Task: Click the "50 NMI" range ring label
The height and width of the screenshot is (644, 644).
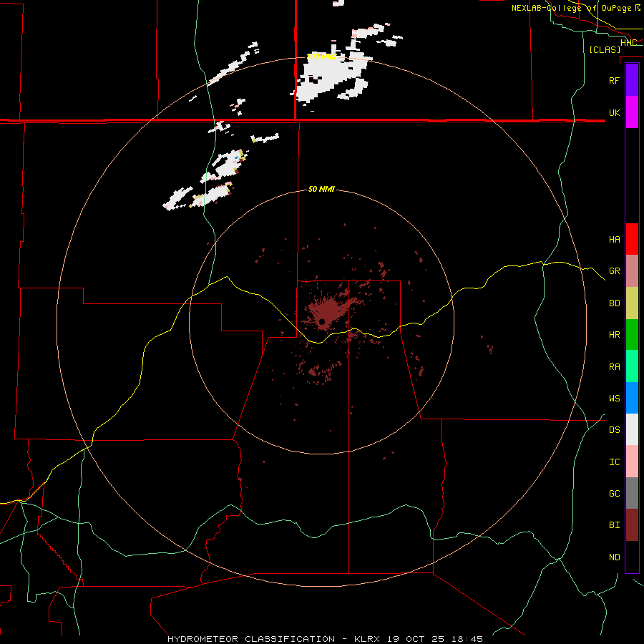Action: tap(321, 189)
